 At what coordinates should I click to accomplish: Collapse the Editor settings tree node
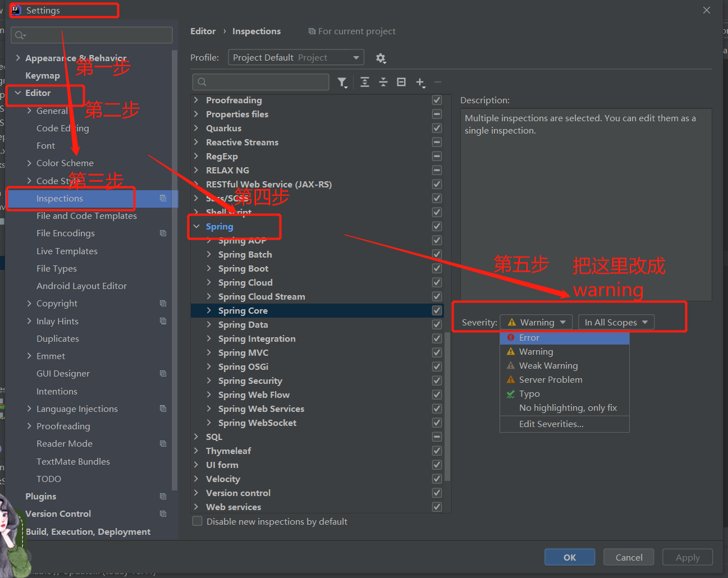point(18,93)
